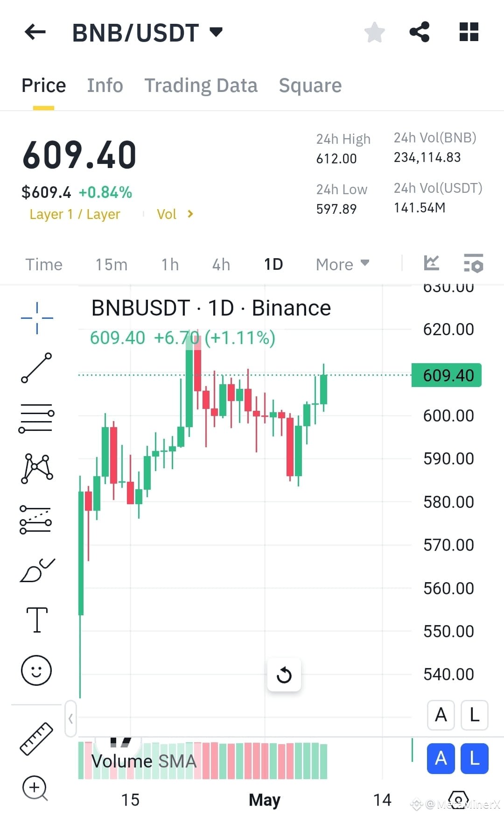Click the Volume SMA indicator label
The image size is (504, 816).
click(144, 761)
